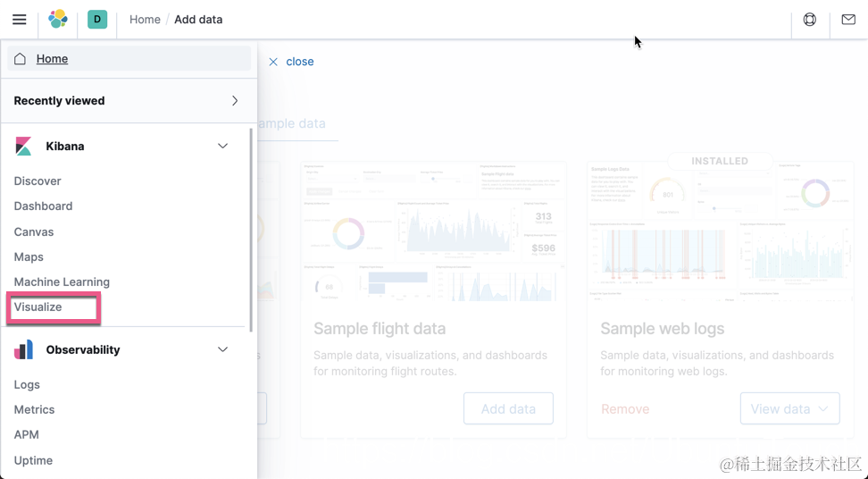Click Add data for flight data
Image resolution: width=868 pixels, height=479 pixels.
coord(508,408)
